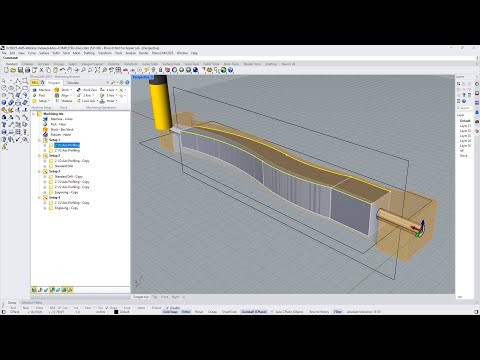This screenshot has width=480, height=360.
Task: Switch to the Top viewport tab
Action: tap(155, 297)
